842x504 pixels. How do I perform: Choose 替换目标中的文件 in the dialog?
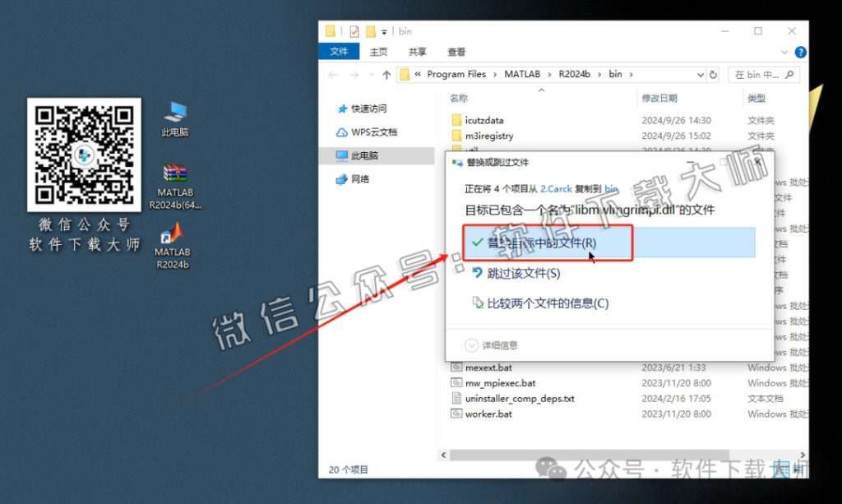pyautogui.click(x=540, y=242)
